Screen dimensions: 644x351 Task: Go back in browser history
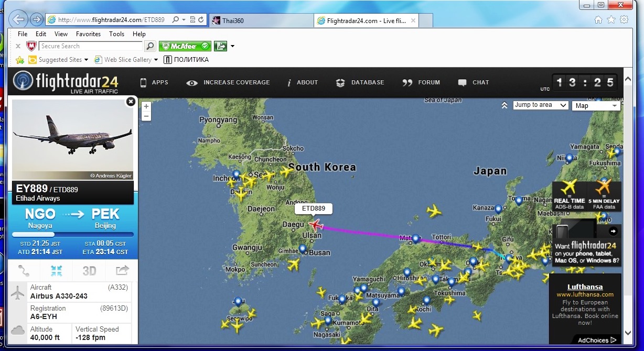pyautogui.click(x=18, y=19)
